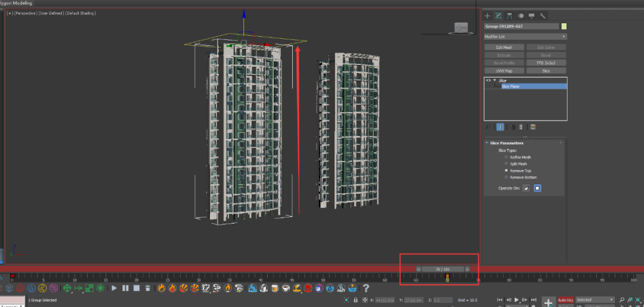Click the X coordinate input field
The height and width of the screenshot is (307, 644).
coord(385,300)
